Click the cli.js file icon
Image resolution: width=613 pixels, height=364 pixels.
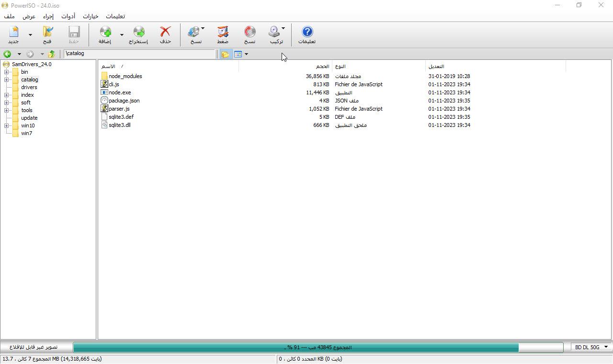tap(104, 84)
